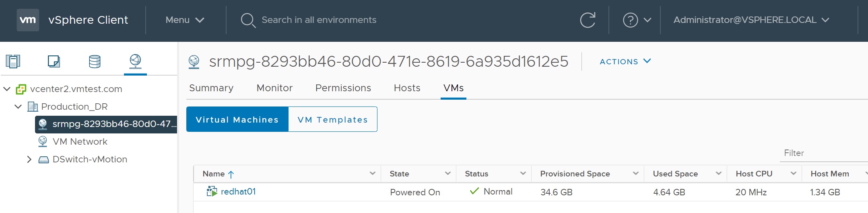Select the Networking inventory view icon

135,61
